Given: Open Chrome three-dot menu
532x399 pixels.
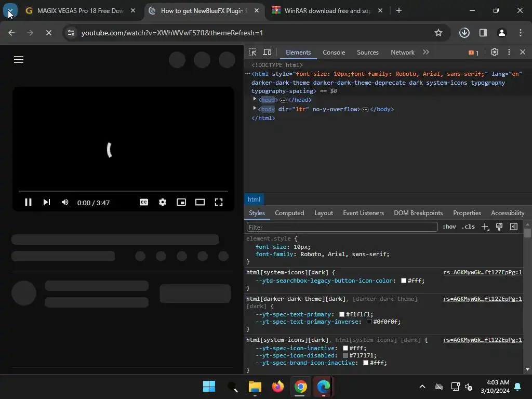Looking at the screenshot, I should point(521,33).
